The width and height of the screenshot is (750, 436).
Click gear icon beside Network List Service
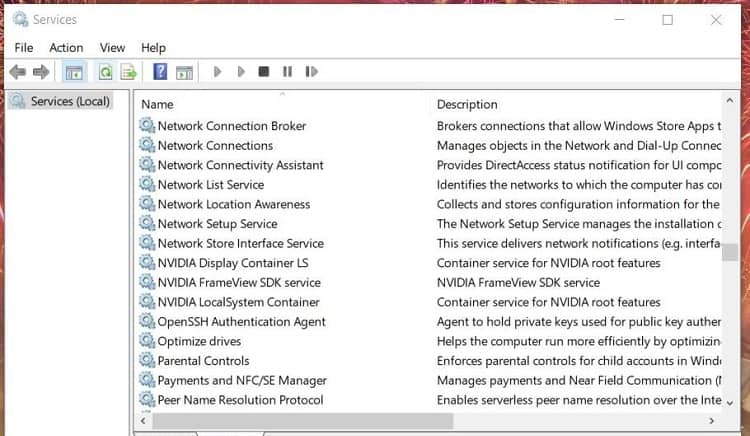pos(147,184)
